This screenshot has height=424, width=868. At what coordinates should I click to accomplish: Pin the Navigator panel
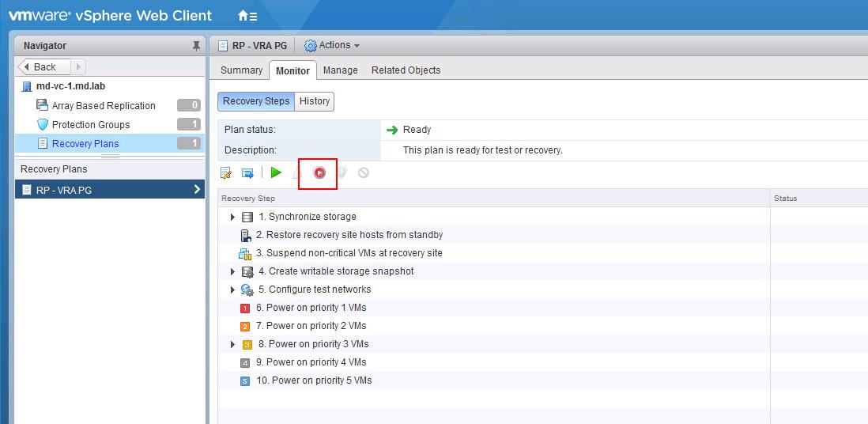pyautogui.click(x=196, y=45)
